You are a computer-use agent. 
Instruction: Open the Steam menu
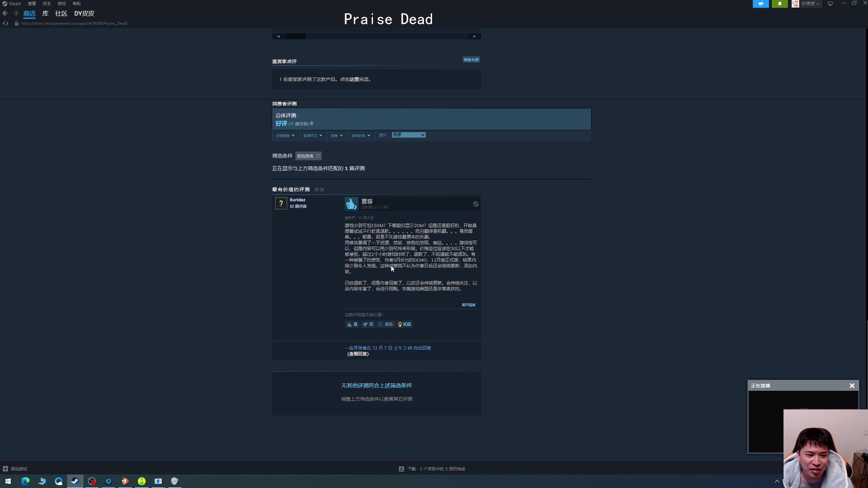[x=15, y=4]
